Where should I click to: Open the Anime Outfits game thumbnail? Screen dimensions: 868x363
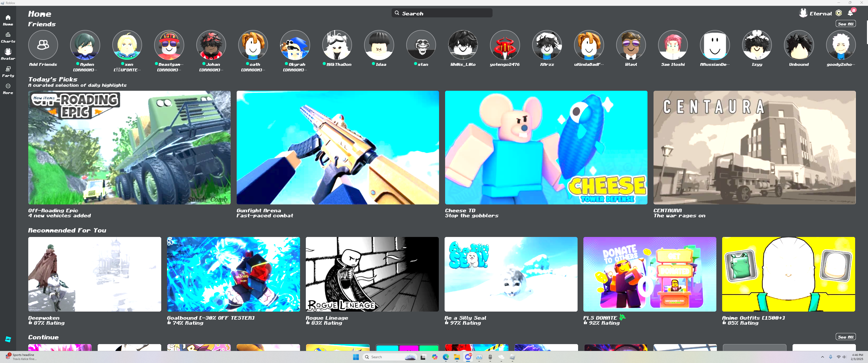789,274
